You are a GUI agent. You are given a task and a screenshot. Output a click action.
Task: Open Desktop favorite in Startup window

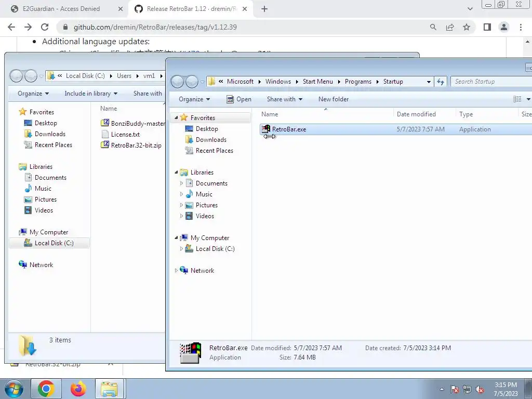(x=202, y=129)
